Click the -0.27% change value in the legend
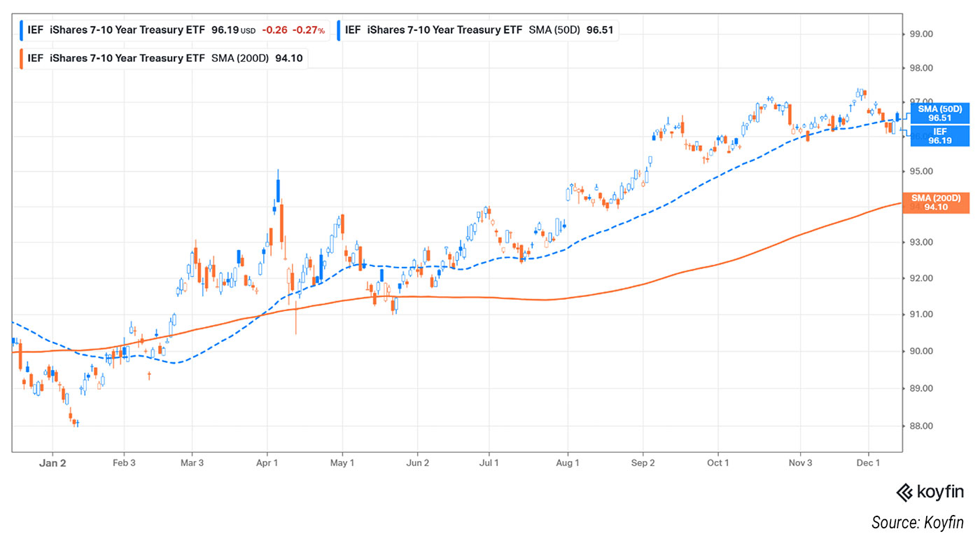Viewport: 980px width, 550px height. (x=309, y=30)
